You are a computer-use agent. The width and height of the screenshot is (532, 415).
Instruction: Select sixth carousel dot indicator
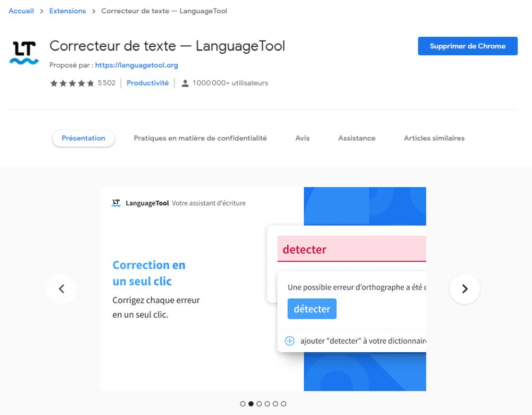click(x=284, y=404)
